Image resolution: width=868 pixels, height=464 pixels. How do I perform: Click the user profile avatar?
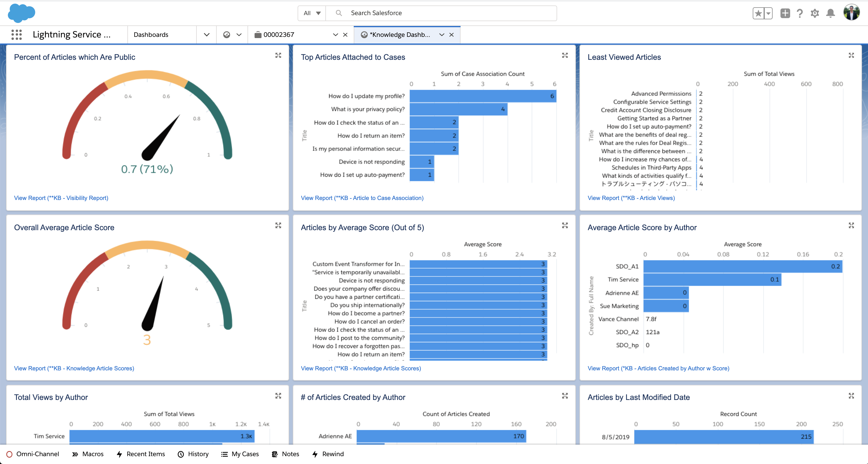click(851, 13)
